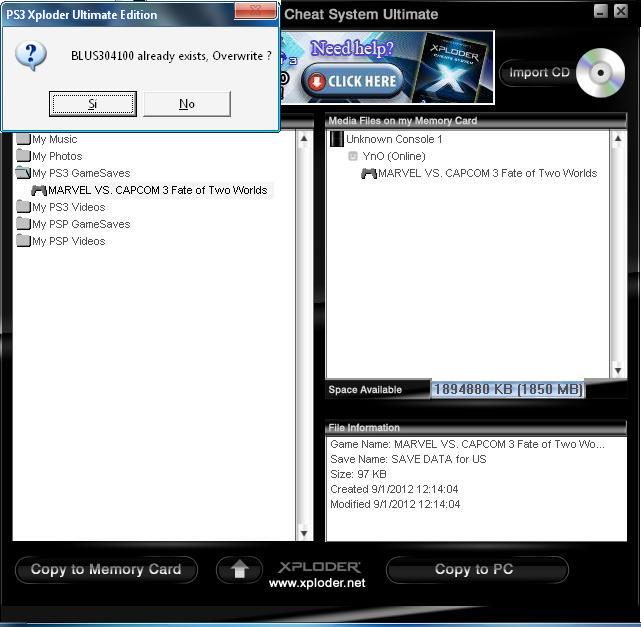Click gamepad icon of PC-side Marvel save
Viewport: 641px width, 627px height.
(x=39, y=190)
